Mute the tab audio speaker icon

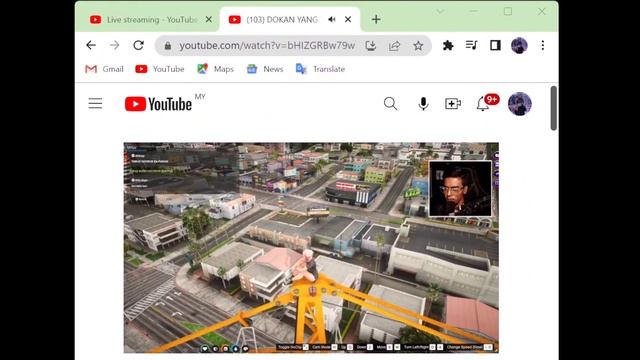point(331,20)
